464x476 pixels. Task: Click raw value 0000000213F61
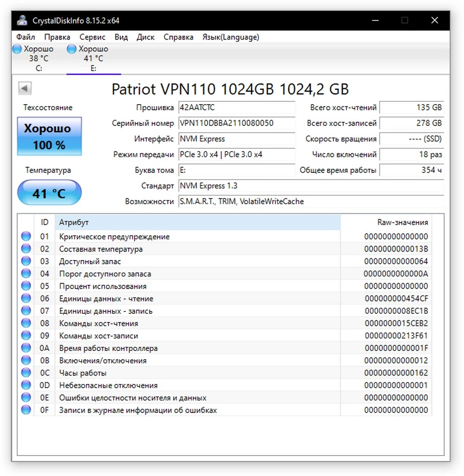coord(396,336)
